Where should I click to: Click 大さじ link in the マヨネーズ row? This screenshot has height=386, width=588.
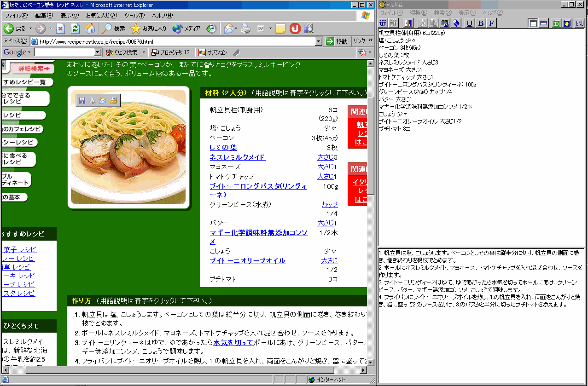[326, 167]
